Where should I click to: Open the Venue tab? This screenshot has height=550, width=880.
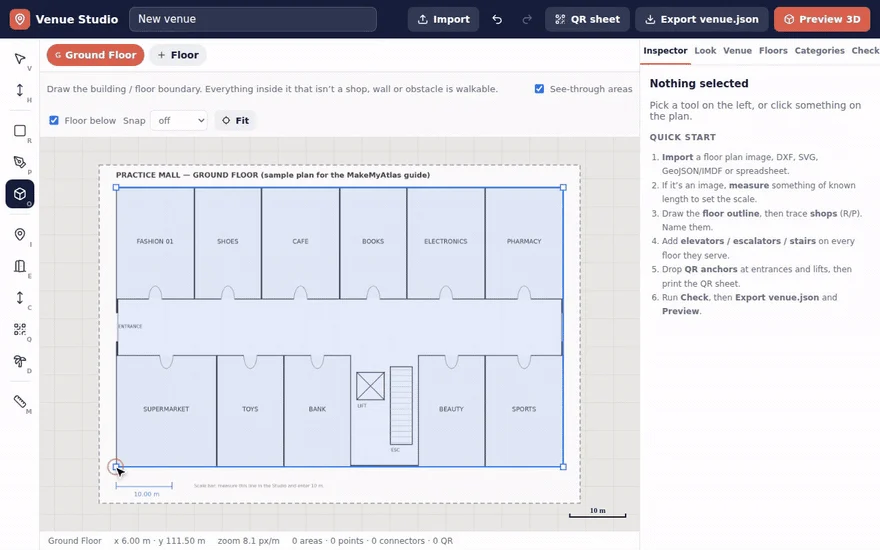[737, 51]
